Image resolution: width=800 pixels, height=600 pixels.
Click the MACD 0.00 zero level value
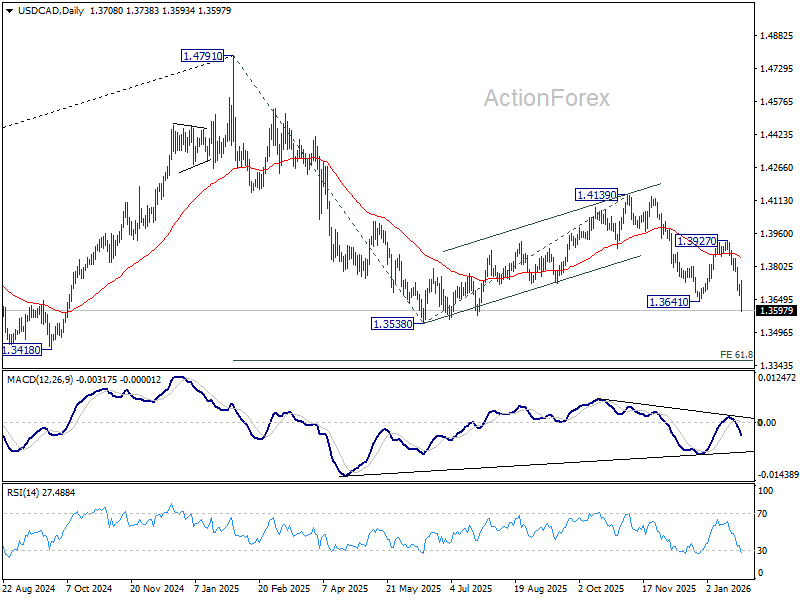pyautogui.click(x=767, y=422)
